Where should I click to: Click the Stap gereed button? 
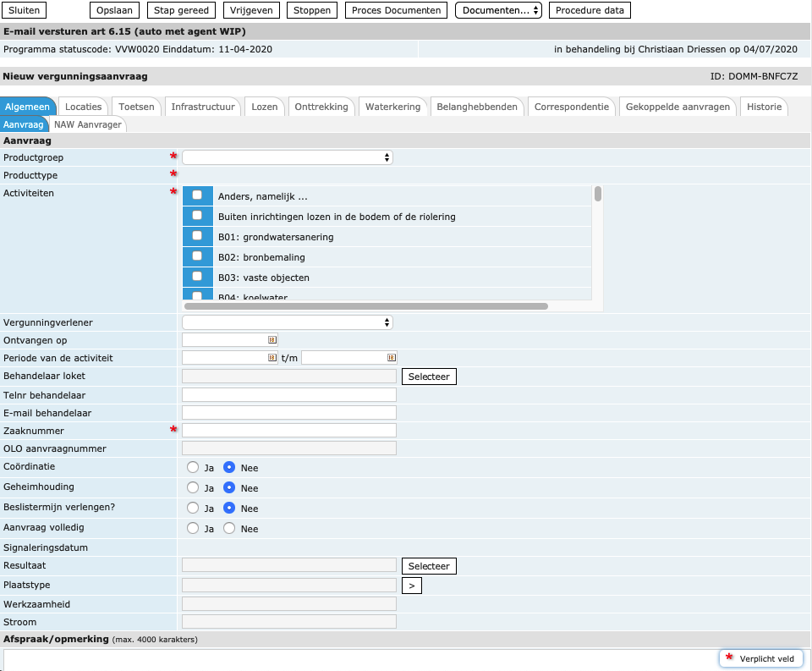point(182,10)
